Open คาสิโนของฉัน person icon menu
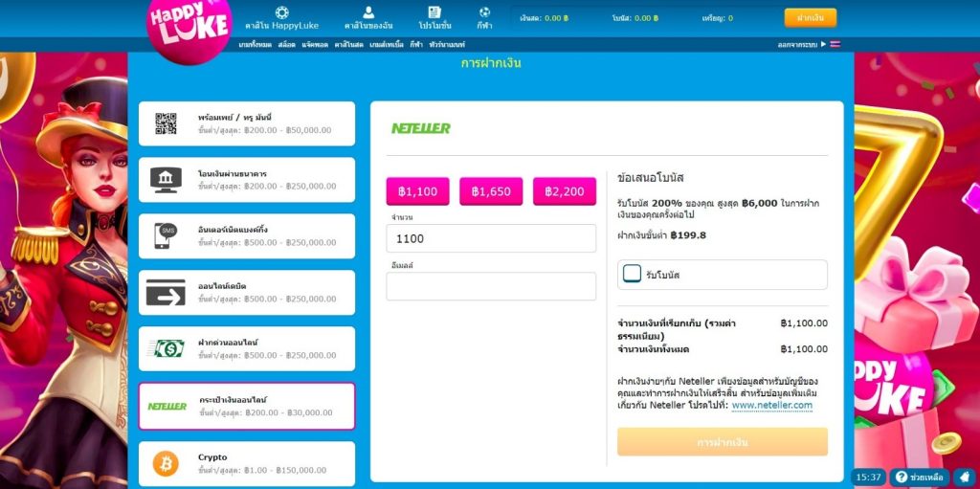Image resolution: width=980 pixels, height=489 pixels. (x=368, y=11)
